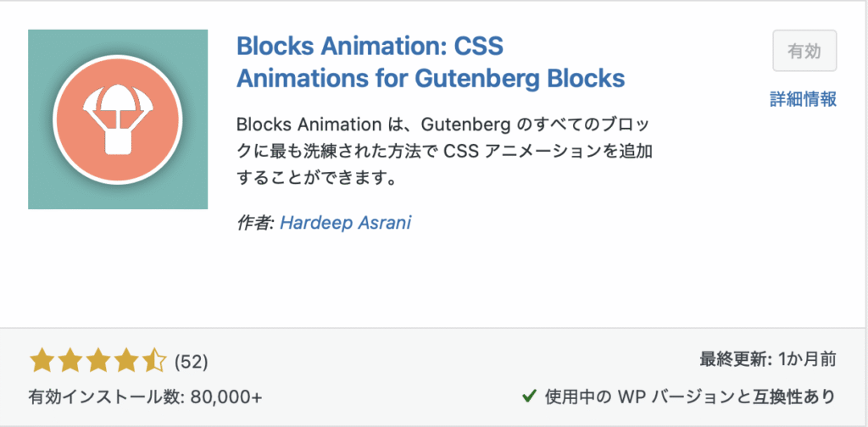Screen dimensions: 868x427
Task: Click the 有効インストール数 label
Action: pyautogui.click(x=106, y=396)
